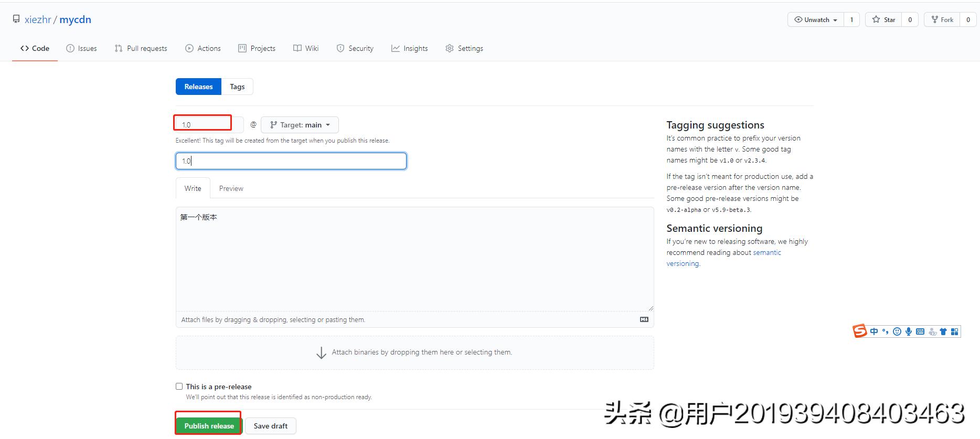Open the Insights tab
The height and width of the screenshot is (439, 980).
click(x=409, y=48)
